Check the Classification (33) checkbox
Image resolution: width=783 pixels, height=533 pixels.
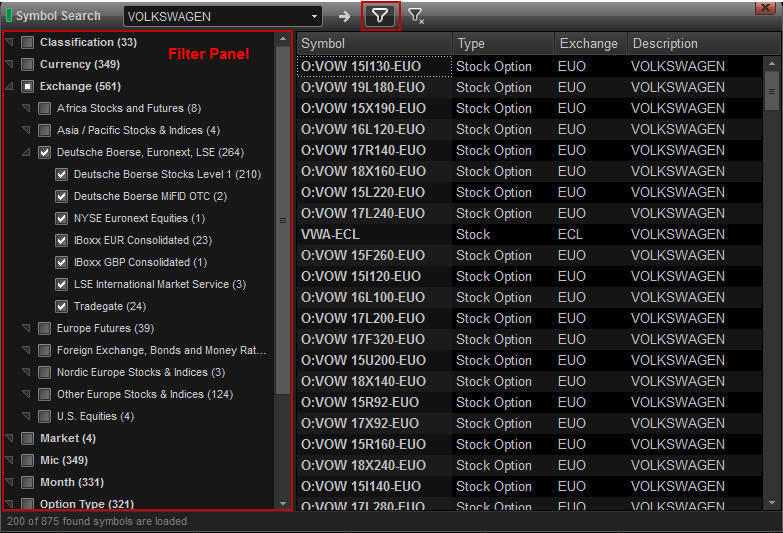27,42
